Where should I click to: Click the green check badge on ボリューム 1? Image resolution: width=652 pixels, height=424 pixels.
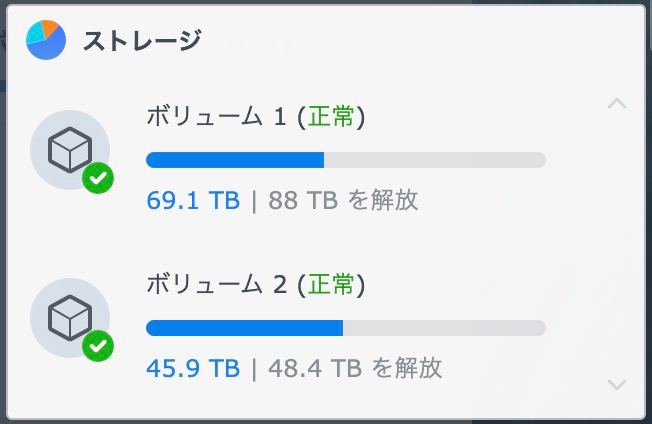(97, 179)
